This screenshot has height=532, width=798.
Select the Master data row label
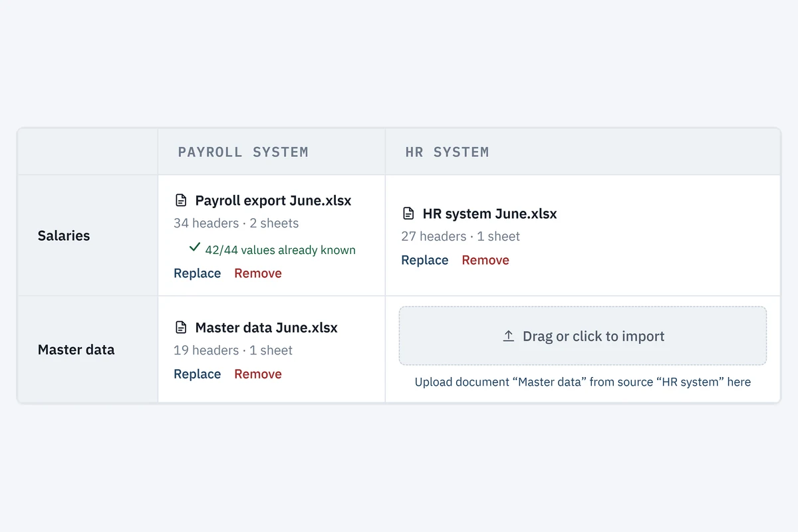click(76, 349)
